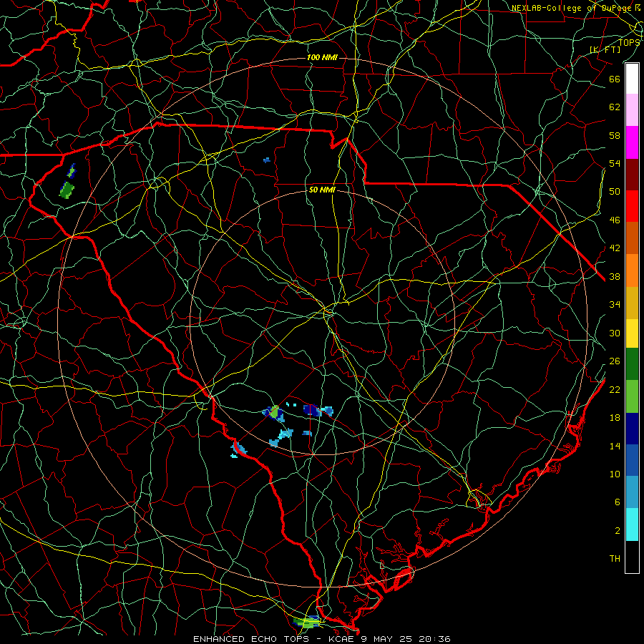Image resolution: width=644 pixels, height=644 pixels.
Task: Click the small blue echo north near the 50 NMI ring
Action: pos(267,160)
